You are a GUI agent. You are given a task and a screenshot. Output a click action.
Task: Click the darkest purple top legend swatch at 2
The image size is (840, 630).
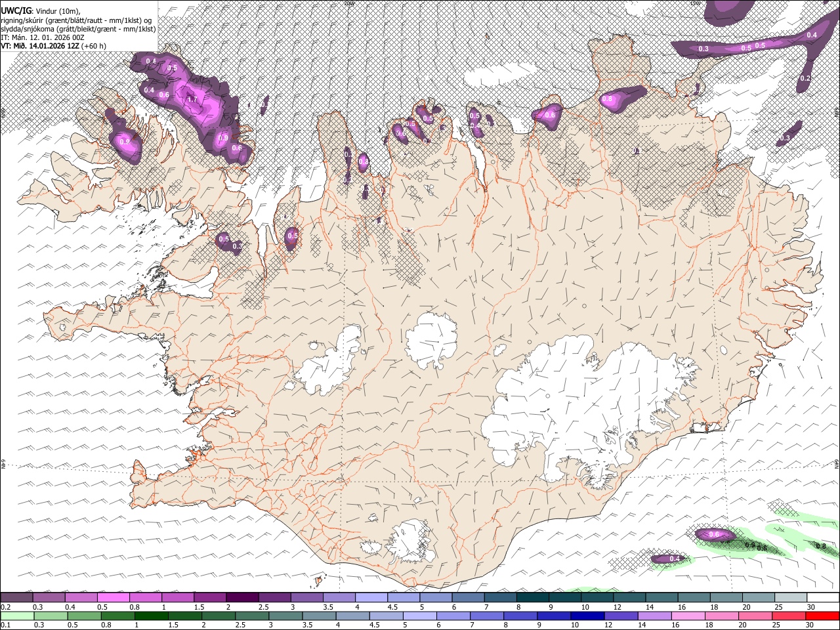tap(242, 597)
